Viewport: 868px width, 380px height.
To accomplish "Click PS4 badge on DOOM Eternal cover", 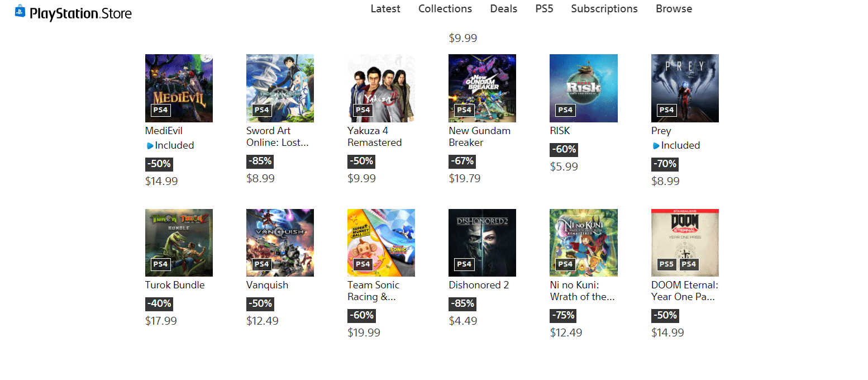I will (x=689, y=264).
